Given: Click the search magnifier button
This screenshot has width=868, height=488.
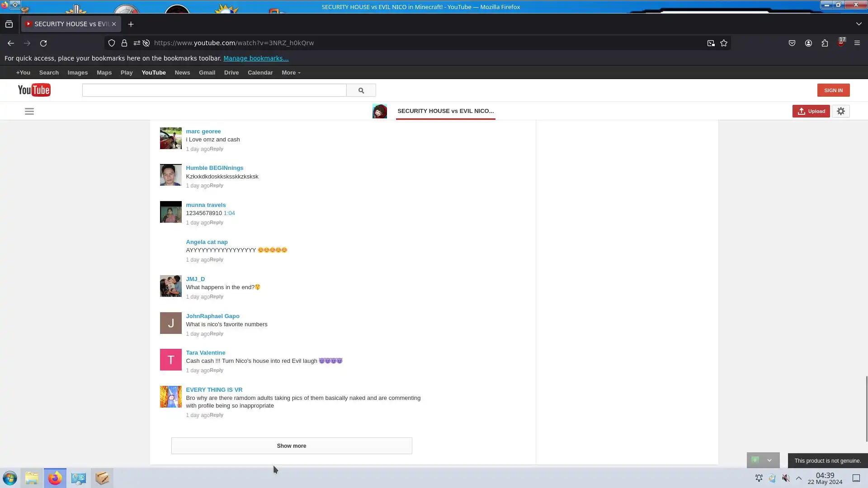Looking at the screenshot, I should click(361, 90).
